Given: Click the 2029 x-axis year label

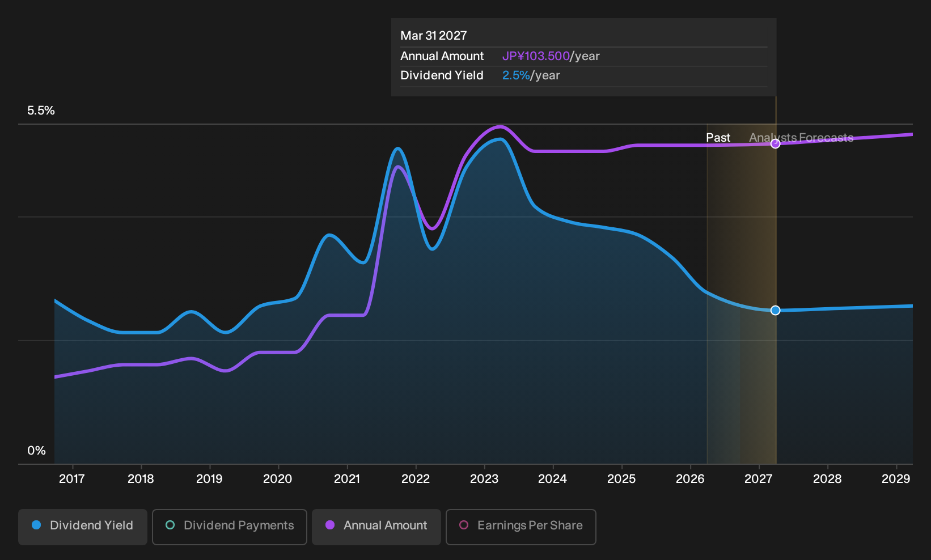Looking at the screenshot, I should (x=896, y=479).
